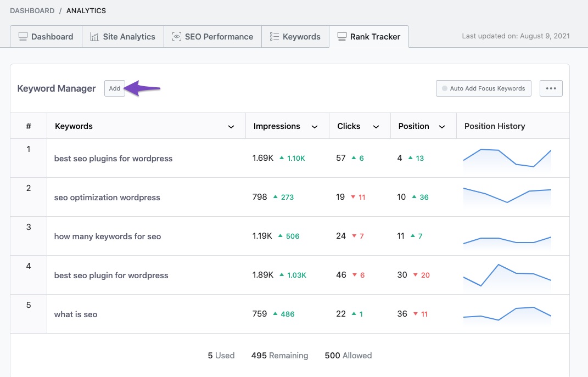Click the DASHBOARD breadcrumb link
The height and width of the screenshot is (377, 588).
(x=32, y=10)
